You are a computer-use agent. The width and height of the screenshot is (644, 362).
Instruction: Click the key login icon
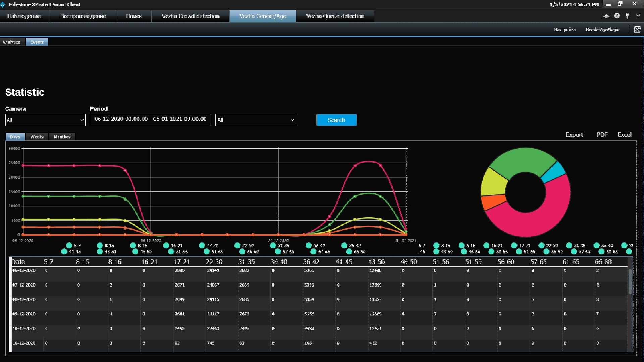click(x=627, y=16)
